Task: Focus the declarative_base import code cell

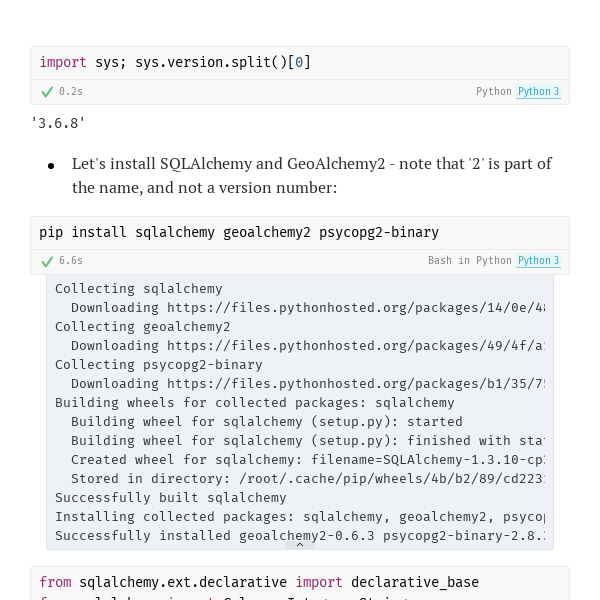Action: click(300, 584)
